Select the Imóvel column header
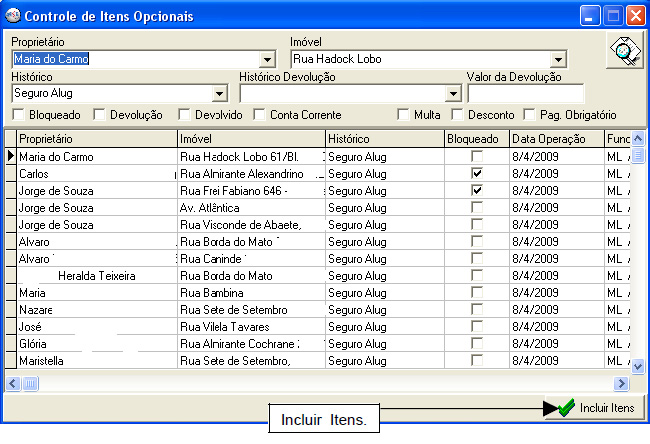 pyautogui.click(x=250, y=139)
